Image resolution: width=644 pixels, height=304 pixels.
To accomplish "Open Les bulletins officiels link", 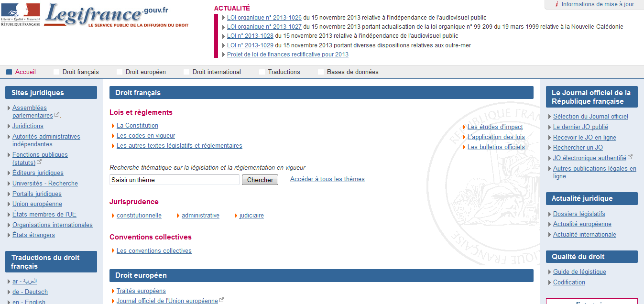I will 496,147.
